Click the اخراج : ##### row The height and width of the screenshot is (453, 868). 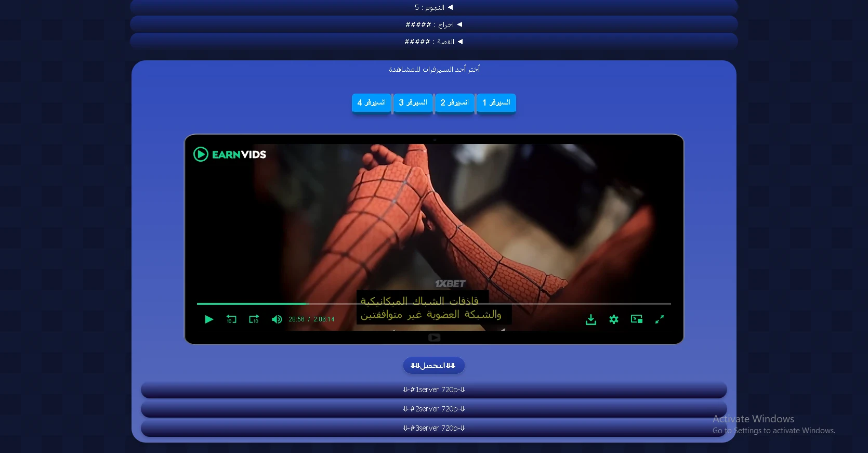pos(434,24)
